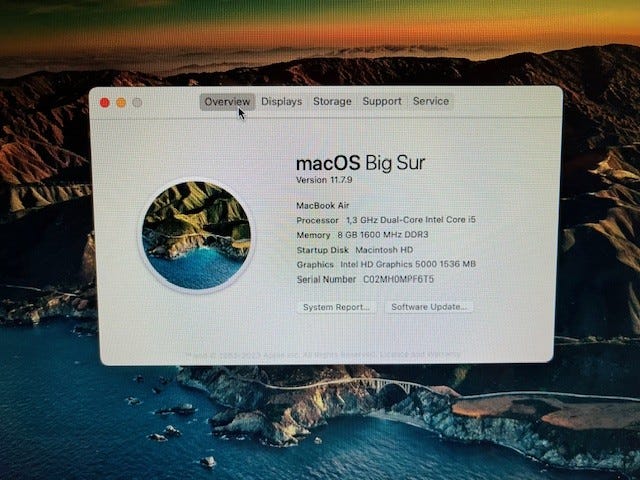Image resolution: width=640 pixels, height=480 pixels.
Task: Click the faint copyright and licence footer
Action: click(x=323, y=355)
